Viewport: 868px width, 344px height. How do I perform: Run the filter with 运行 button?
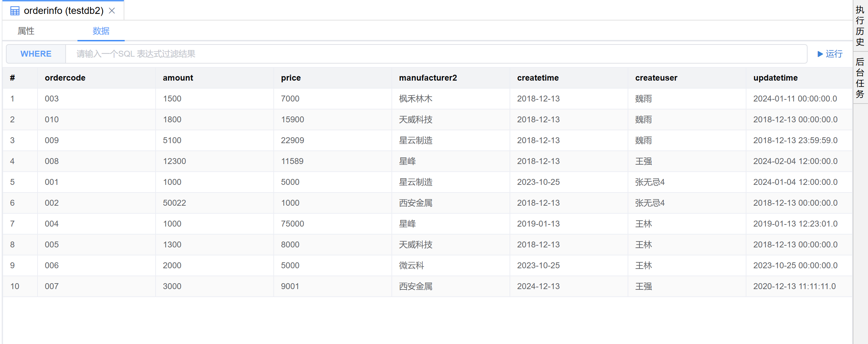tap(830, 54)
